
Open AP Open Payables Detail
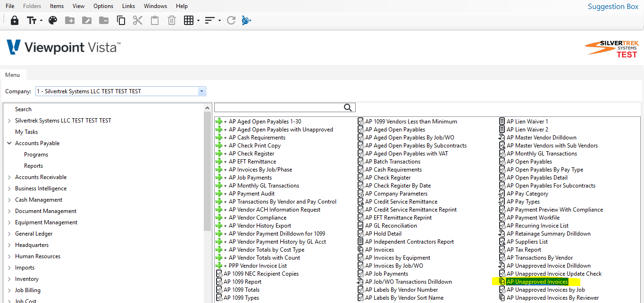click(x=537, y=178)
